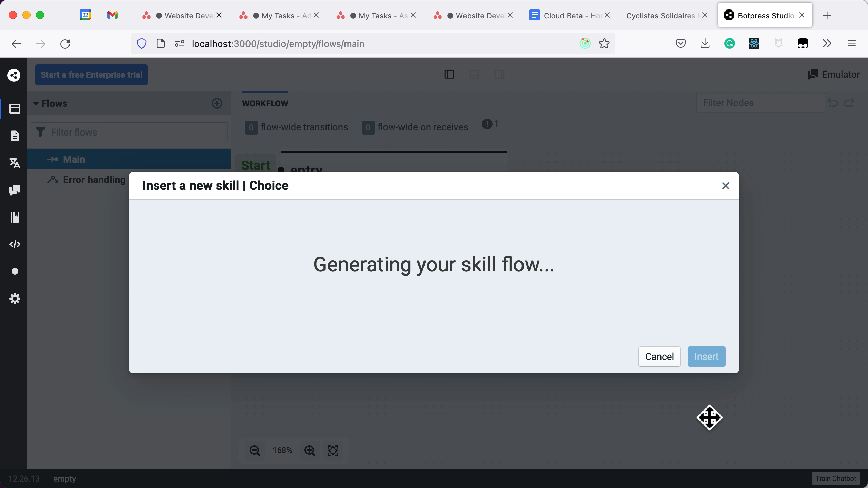Toggle the bottom panel layout icon
Image resolution: width=868 pixels, height=488 pixels.
474,74
